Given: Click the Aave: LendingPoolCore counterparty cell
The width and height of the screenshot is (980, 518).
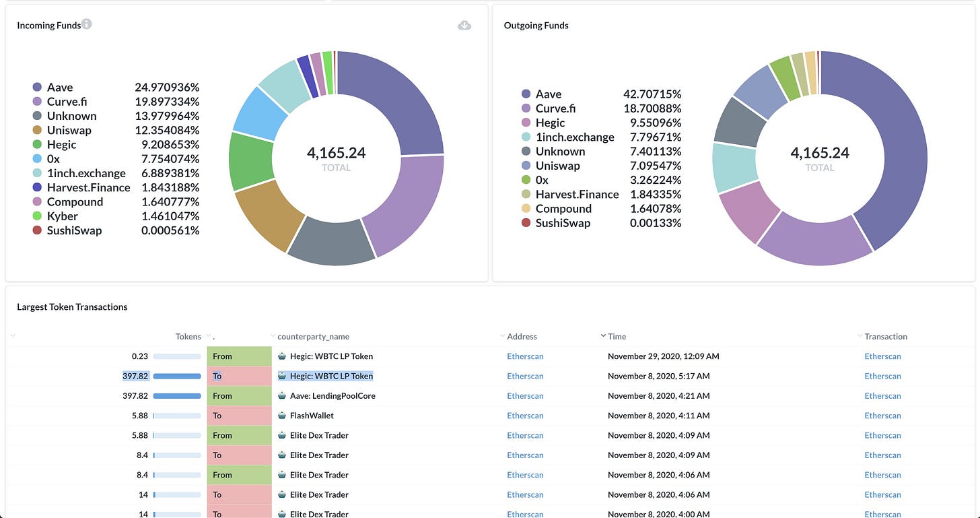Looking at the screenshot, I should (x=332, y=396).
